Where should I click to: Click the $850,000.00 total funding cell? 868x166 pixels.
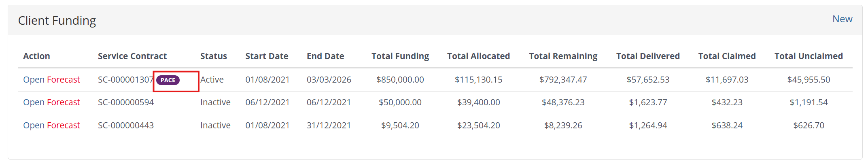click(x=400, y=80)
